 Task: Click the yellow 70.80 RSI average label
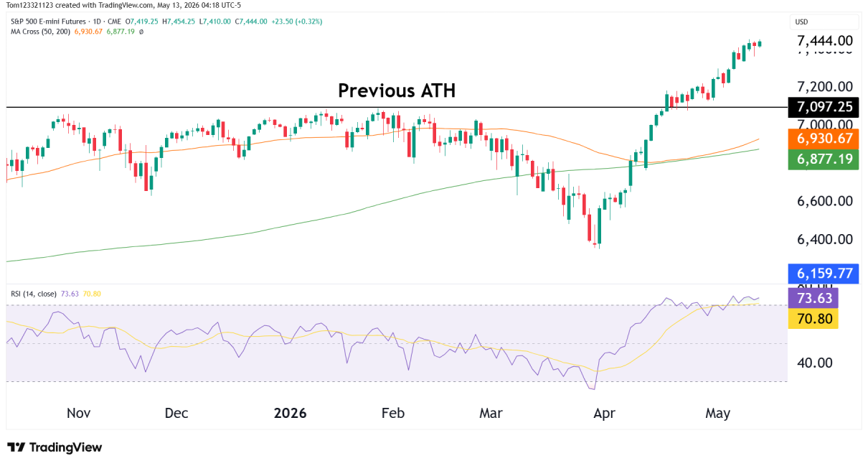pos(813,318)
